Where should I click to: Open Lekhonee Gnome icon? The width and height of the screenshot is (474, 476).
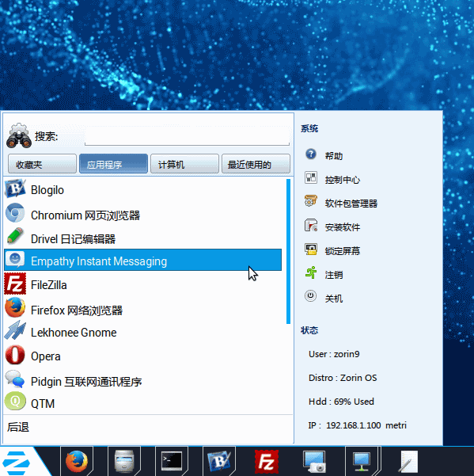click(15, 331)
